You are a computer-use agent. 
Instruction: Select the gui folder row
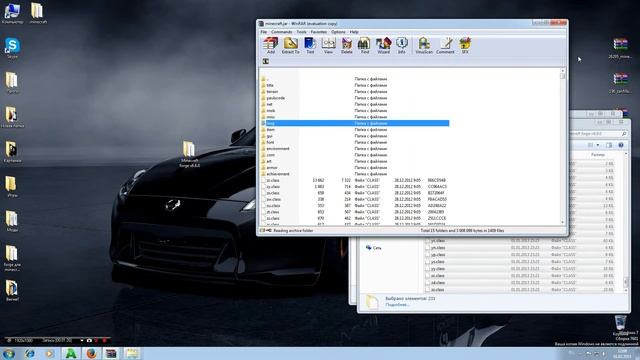click(355, 136)
